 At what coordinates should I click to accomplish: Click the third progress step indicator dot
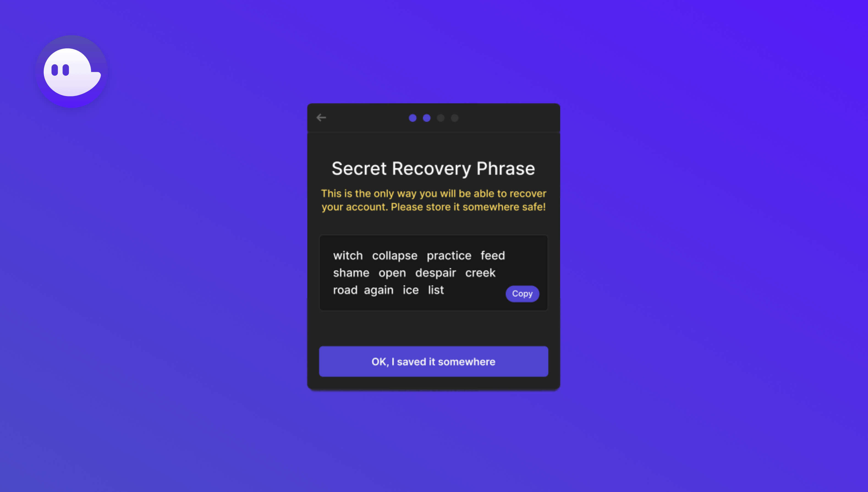click(x=441, y=117)
